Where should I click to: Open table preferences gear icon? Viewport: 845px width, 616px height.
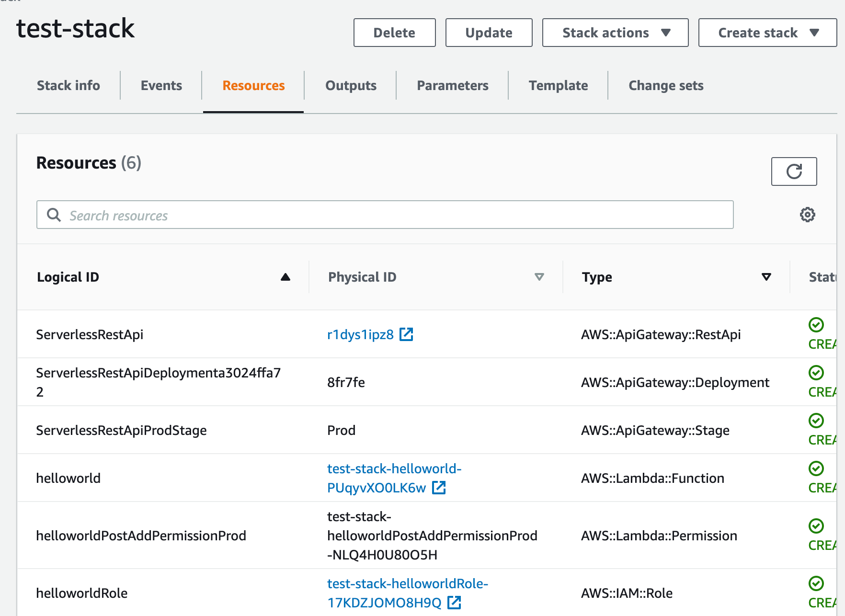[x=807, y=215]
